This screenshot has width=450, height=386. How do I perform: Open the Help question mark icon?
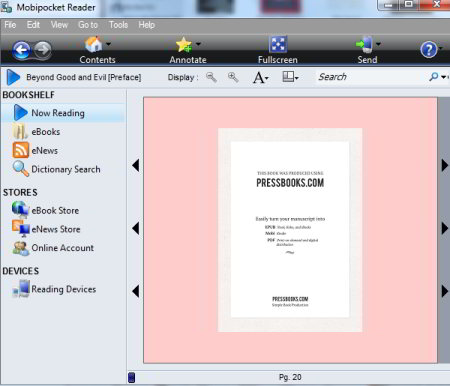pyautogui.click(x=429, y=50)
